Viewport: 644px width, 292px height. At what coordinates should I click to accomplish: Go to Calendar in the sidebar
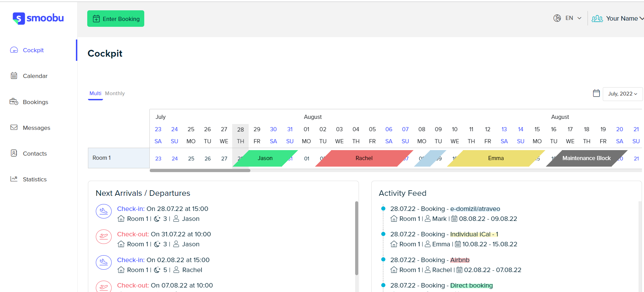pyautogui.click(x=35, y=76)
